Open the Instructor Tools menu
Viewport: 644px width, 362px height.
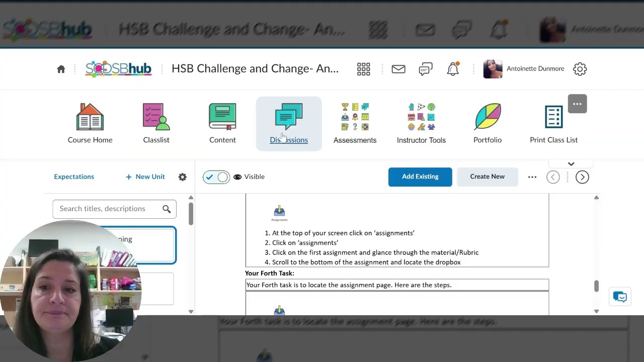point(421,124)
